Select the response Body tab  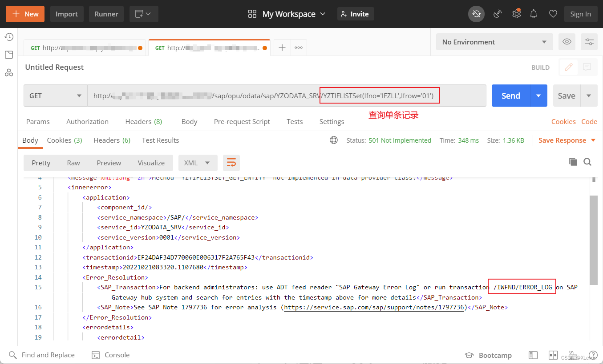click(30, 140)
